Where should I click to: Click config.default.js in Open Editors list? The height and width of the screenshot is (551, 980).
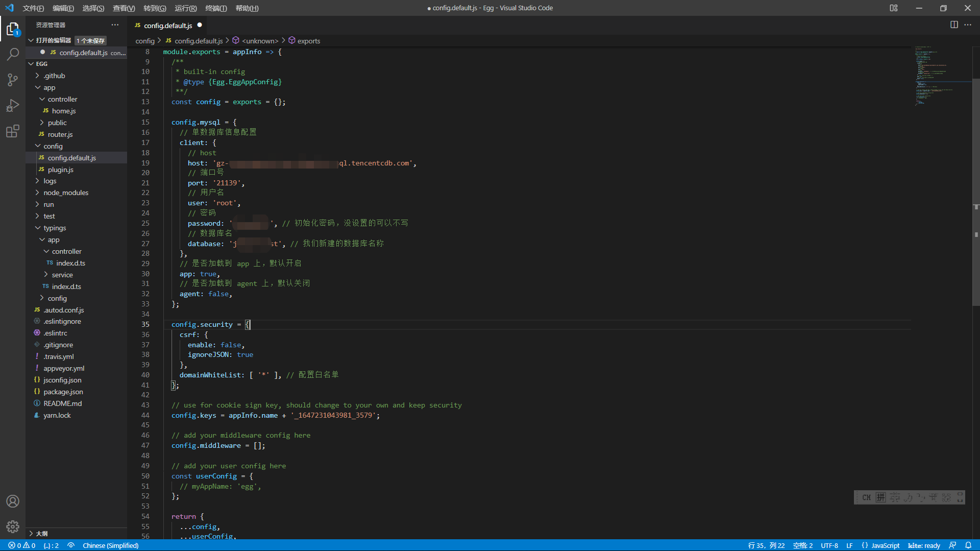[83, 52]
